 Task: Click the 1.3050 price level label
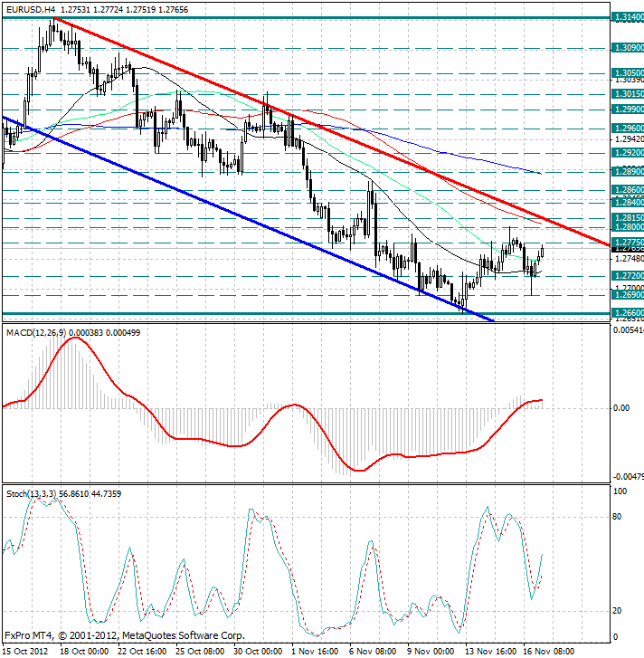coord(628,73)
